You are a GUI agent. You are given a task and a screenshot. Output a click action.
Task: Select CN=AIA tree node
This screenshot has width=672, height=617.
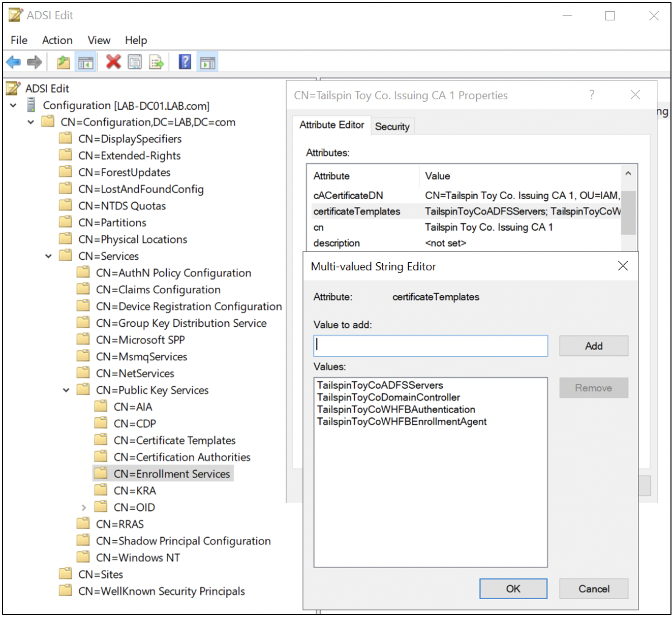tap(133, 407)
